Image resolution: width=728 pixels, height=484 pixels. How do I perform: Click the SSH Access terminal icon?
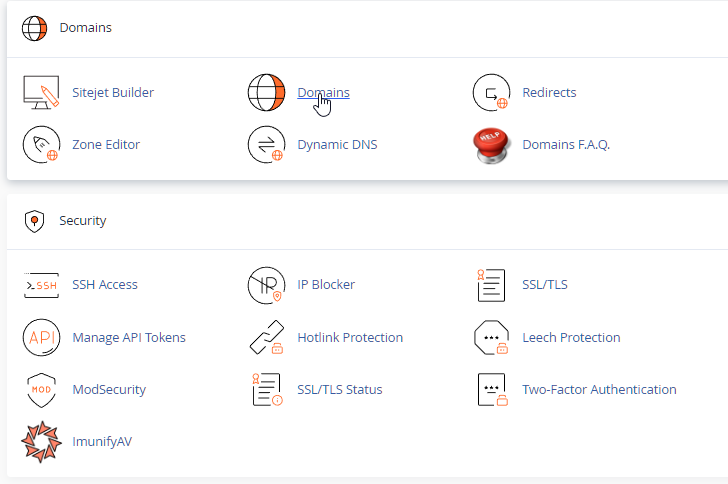41,285
